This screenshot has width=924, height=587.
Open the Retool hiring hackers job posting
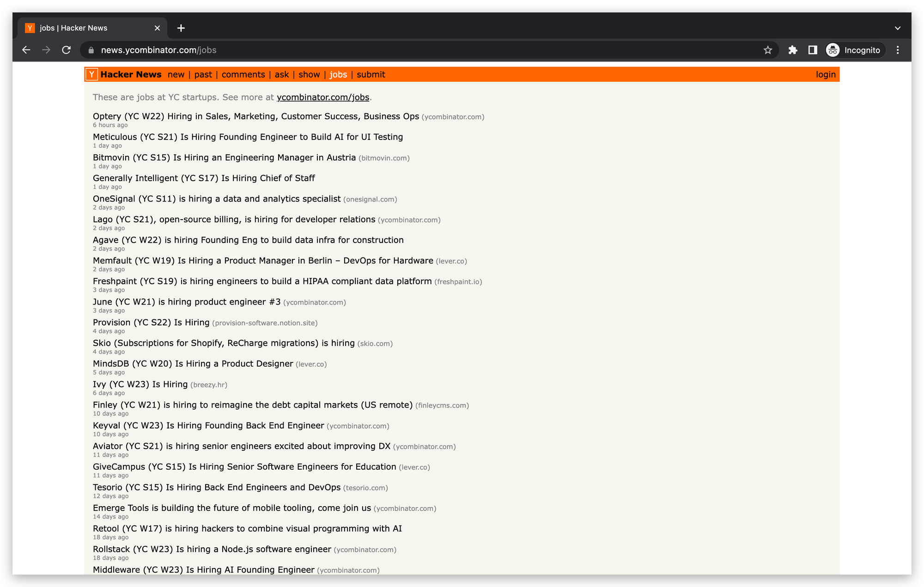[x=247, y=528]
